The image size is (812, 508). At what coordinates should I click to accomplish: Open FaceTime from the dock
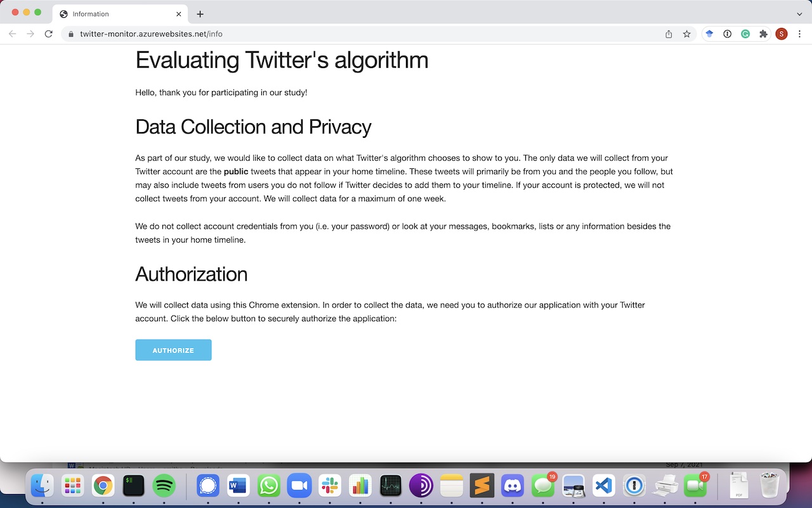click(695, 486)
